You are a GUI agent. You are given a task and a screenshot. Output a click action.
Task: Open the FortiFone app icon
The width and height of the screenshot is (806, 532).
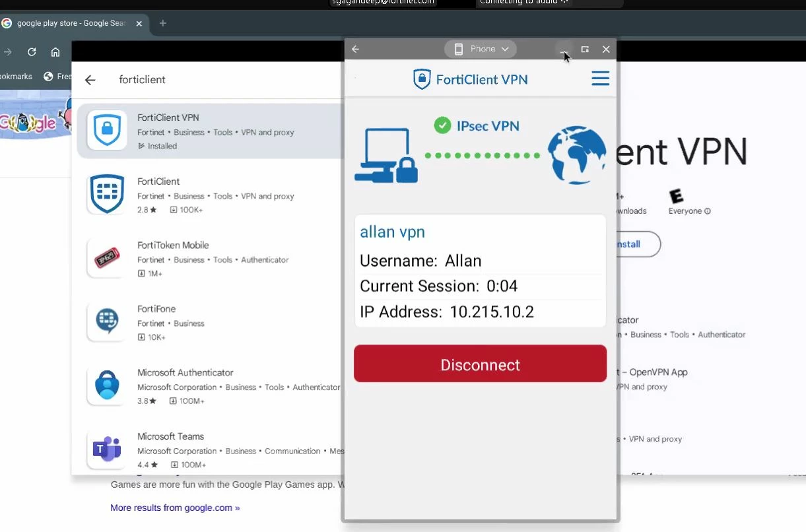[107, 321]
